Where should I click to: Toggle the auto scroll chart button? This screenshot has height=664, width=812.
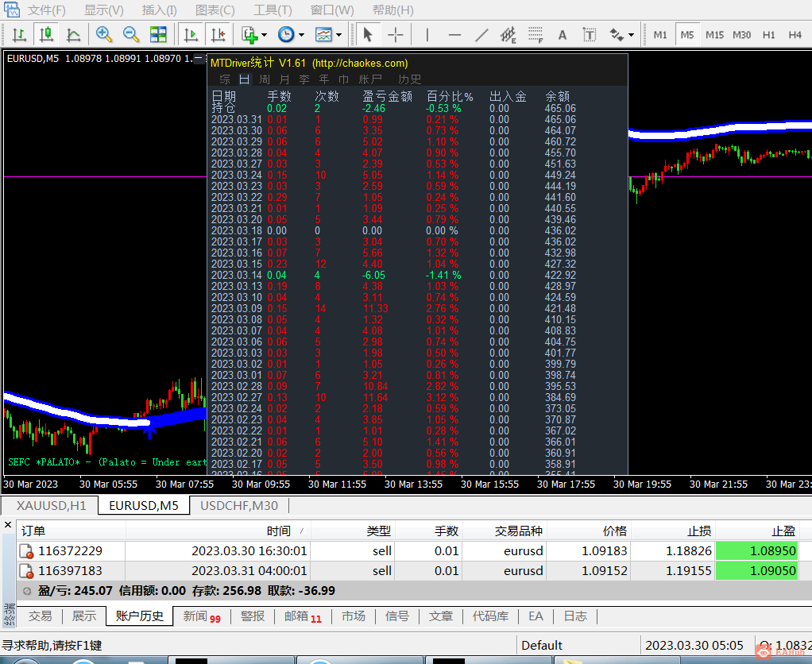coord(191,34)
